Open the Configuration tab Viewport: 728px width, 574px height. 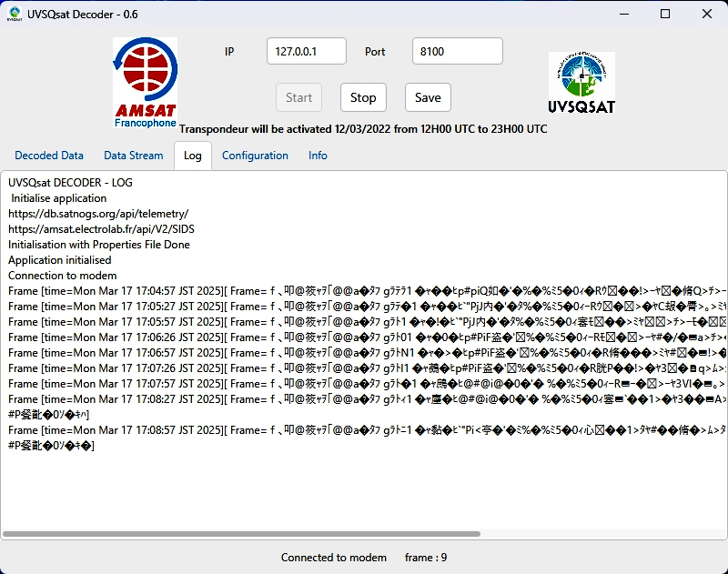pyautogui.click(x=255, y=156)
